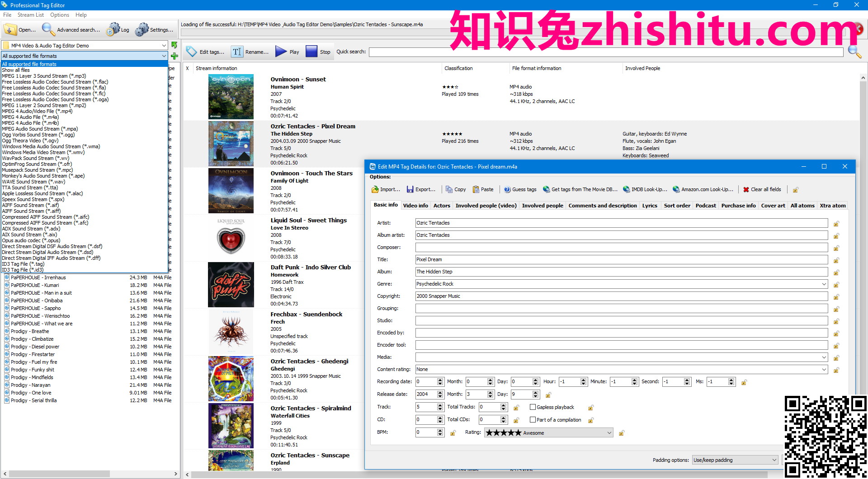Click lock icon after Clear all fields
Image resolution: width=868 pixels, height=479 pixels.
pos(795,190)
